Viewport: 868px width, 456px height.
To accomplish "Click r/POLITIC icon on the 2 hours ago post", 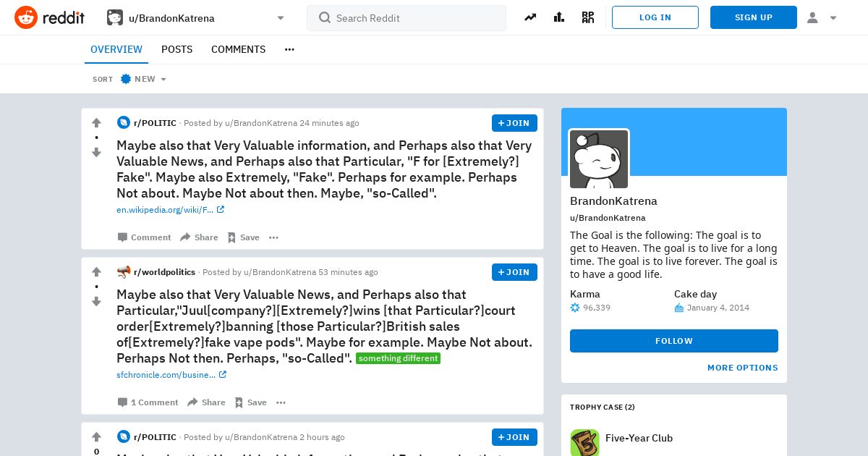I will 124,437.
